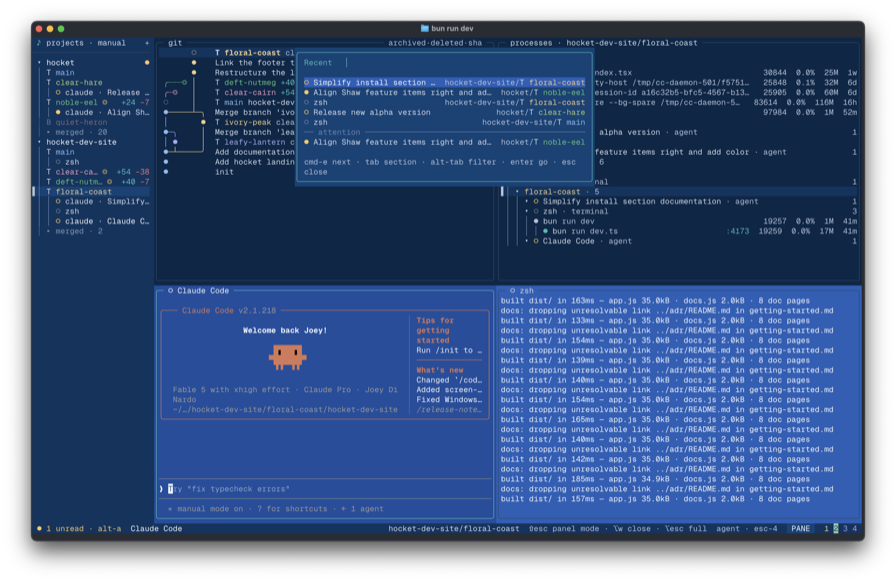Click 'hocket-dev-site/floral-coast' path in status bar
896x582 pixels.
point(454,528)
